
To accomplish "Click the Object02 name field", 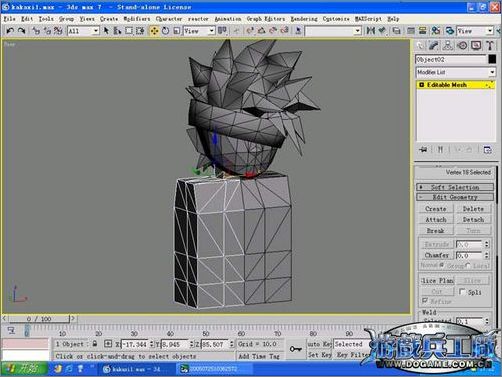I will (x=451, y=59).
